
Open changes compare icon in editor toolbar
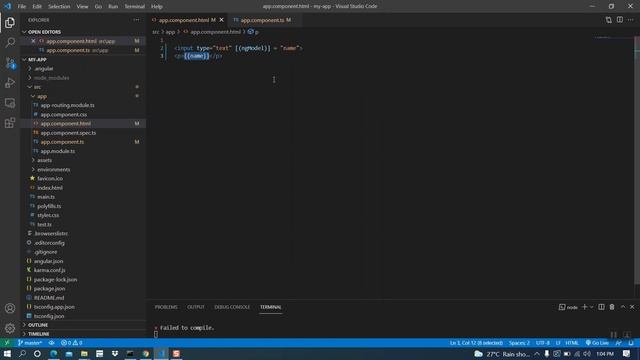609,20
